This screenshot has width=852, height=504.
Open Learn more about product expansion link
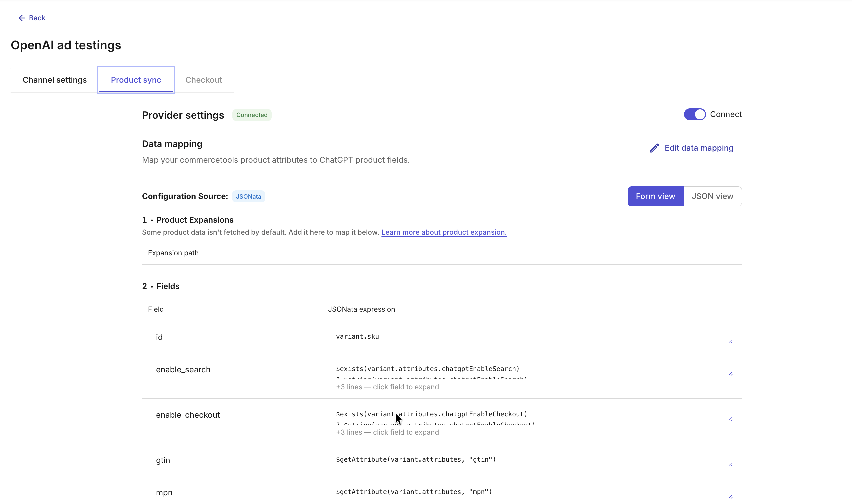click(443, 232)
